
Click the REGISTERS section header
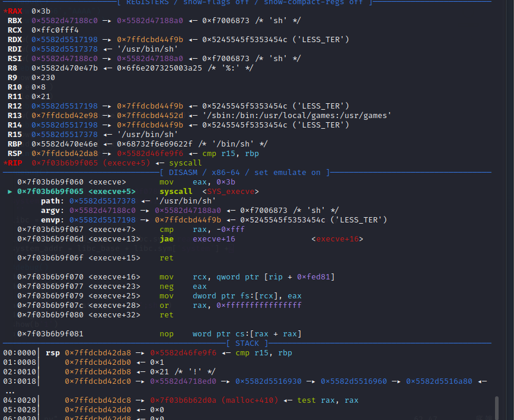pos(245,2)
